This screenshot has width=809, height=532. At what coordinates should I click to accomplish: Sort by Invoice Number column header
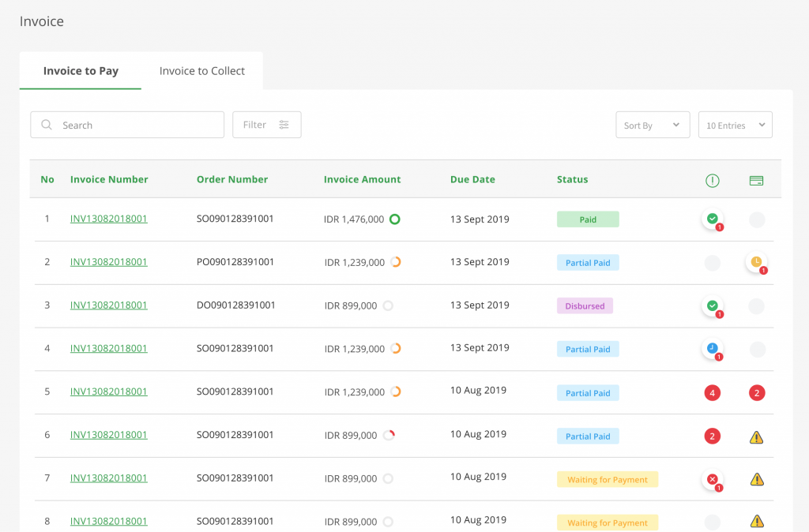tap(109, 179)
